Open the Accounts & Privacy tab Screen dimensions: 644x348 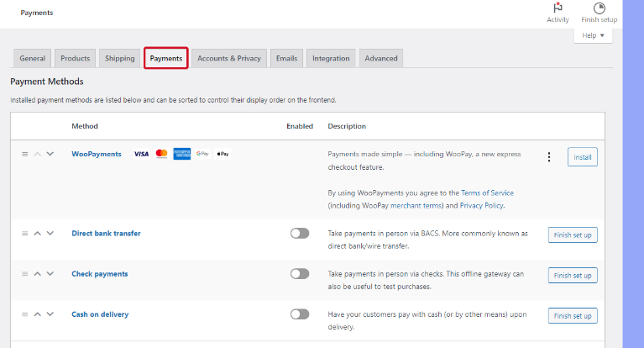pos(228,58)
